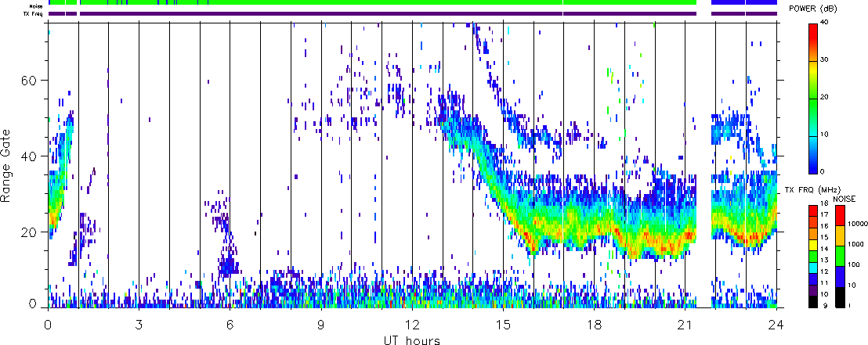
Task: Click the 40 tick on POWER color bar
Action: [x=824, y=23]
